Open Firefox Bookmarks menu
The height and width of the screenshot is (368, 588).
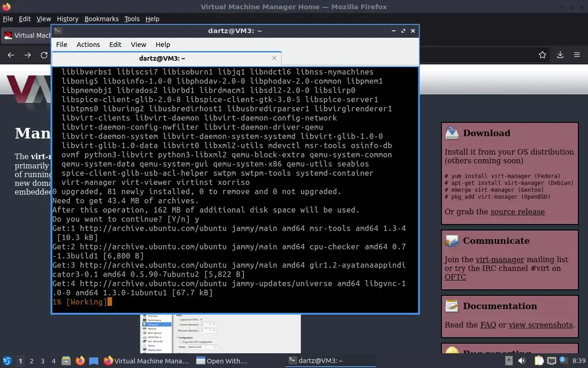click(102, 19)
